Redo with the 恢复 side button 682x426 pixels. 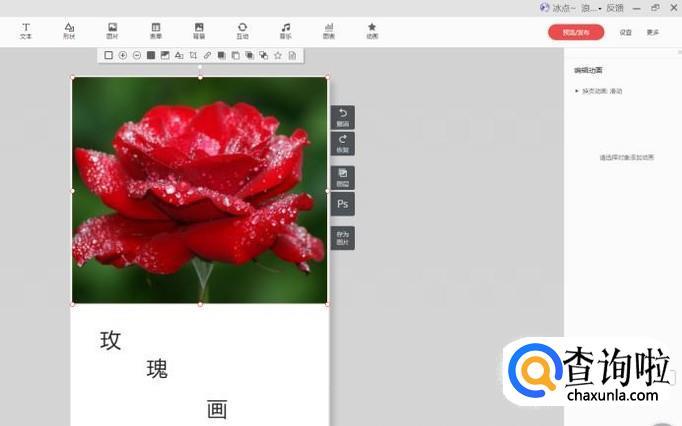point(343,144)
